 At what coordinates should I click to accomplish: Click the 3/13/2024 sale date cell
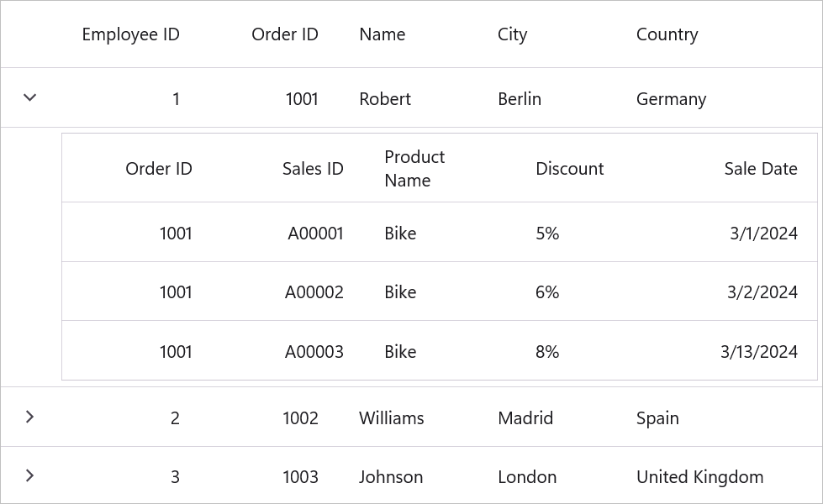click(x=758, y=352)
